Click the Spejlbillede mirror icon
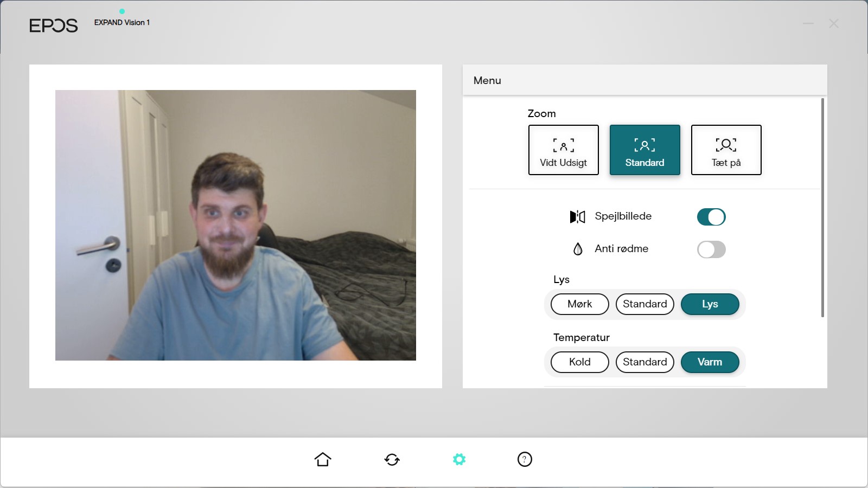This screenshot has width=868, height=488. coord(577,217)
